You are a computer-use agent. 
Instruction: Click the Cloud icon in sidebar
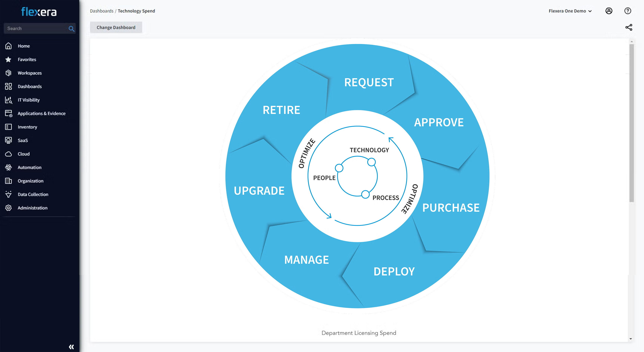pyautogui.click(x=8, y=154)
